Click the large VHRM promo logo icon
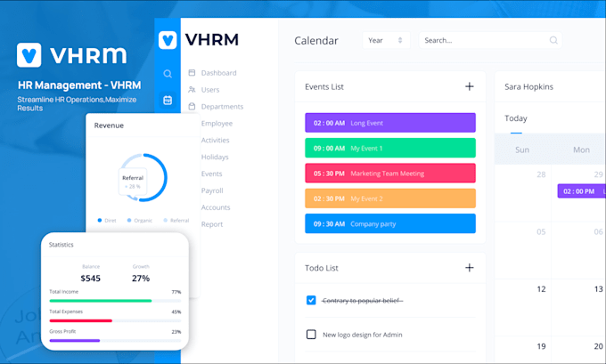Image resolution: width=606 pixels, height=364 pixels. coord(29,55)
